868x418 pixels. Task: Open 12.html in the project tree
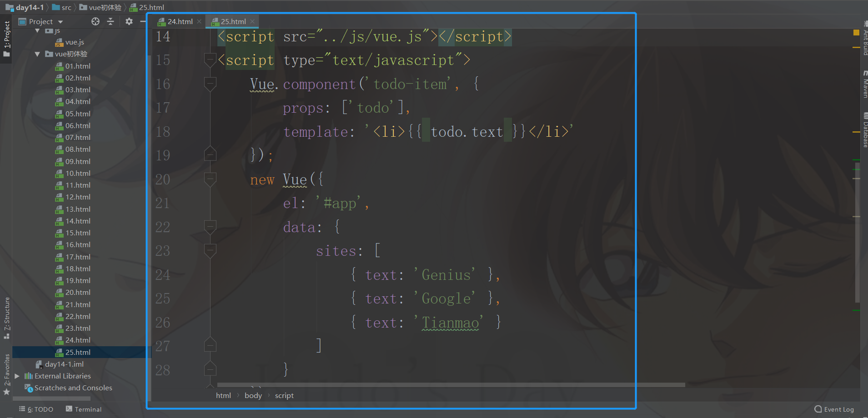pos(78,197)
